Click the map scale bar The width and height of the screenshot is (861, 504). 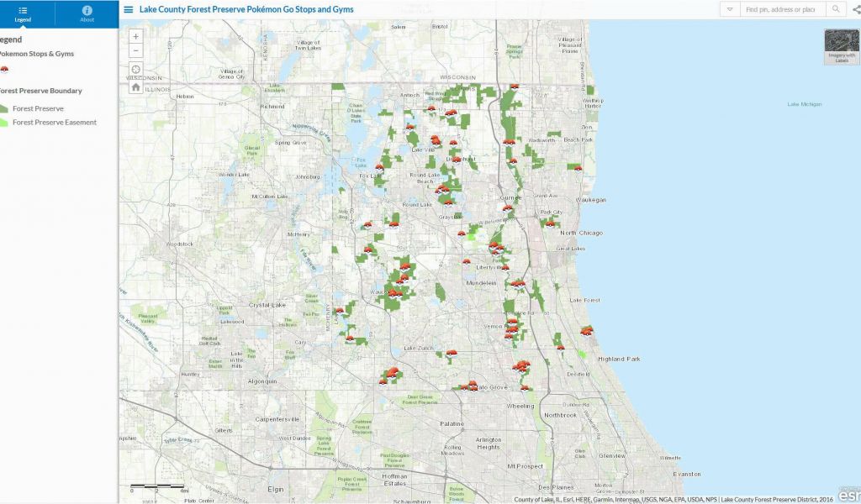click(x=156, y=487)
